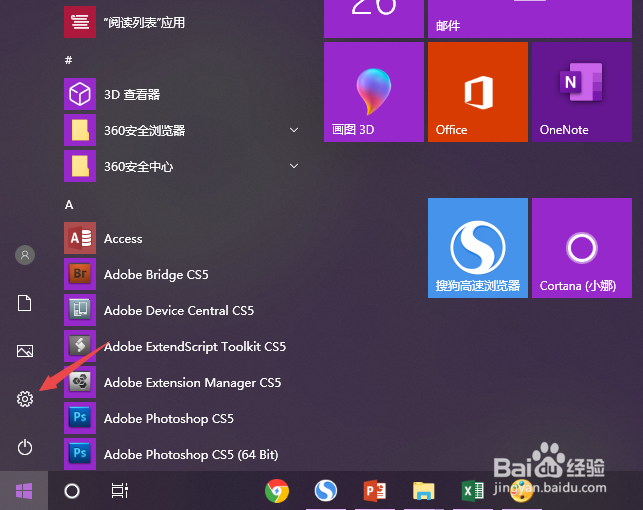Click the Adobe ExtendScript Toolkit CS5 icon
Viewport: 643px width, 510px height.
(80, 346)
